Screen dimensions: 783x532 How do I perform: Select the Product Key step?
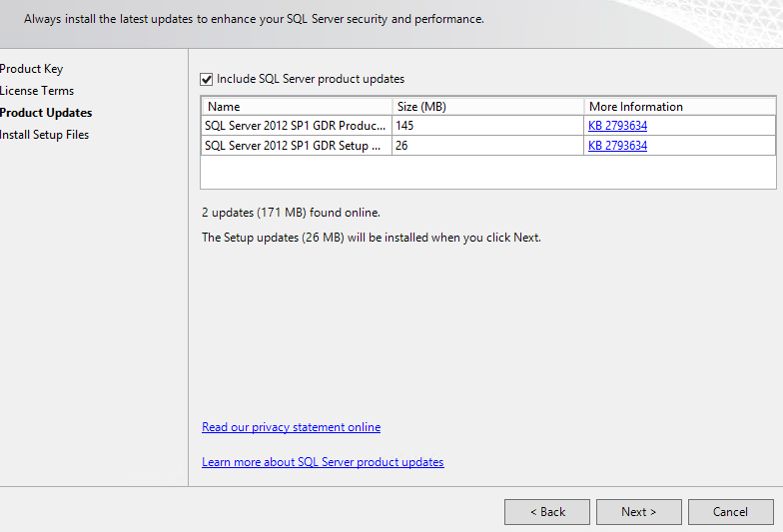32,69
